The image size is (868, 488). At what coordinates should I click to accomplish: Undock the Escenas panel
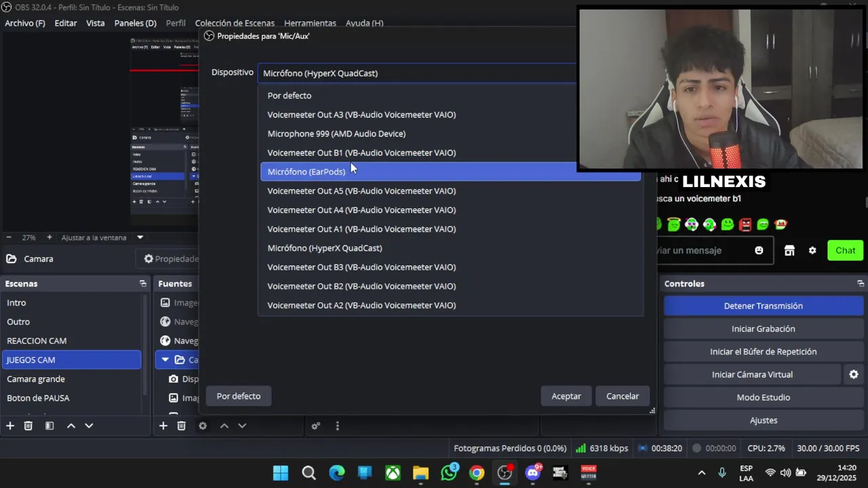click(x=142, y=283)
